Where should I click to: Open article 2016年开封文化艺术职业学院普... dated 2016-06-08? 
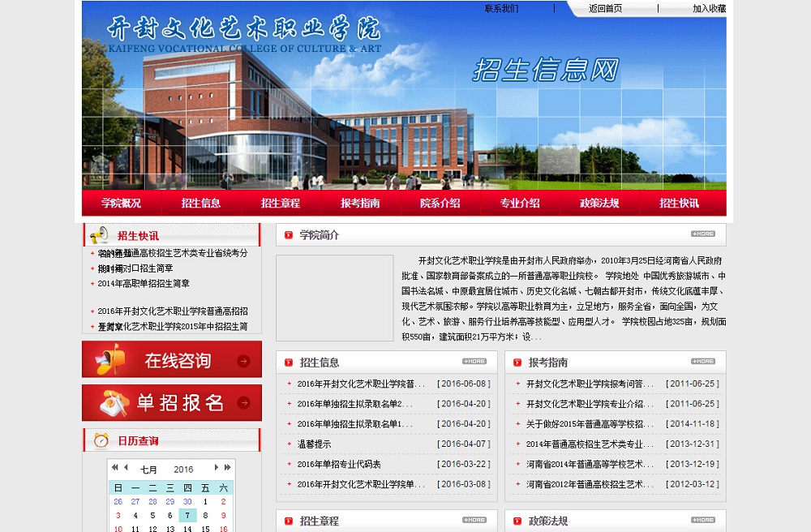pos(361,384)
